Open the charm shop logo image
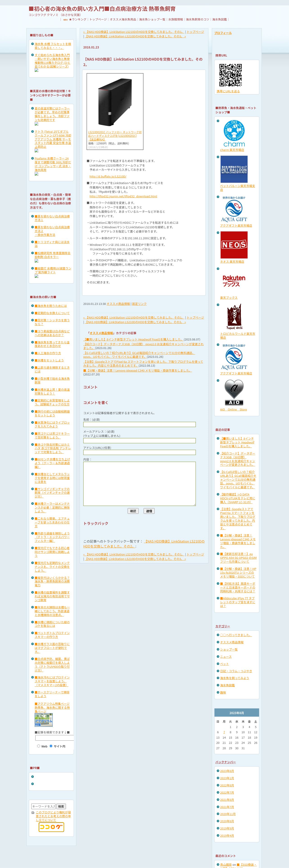The image size is (289, 868). tap(234, 133)
